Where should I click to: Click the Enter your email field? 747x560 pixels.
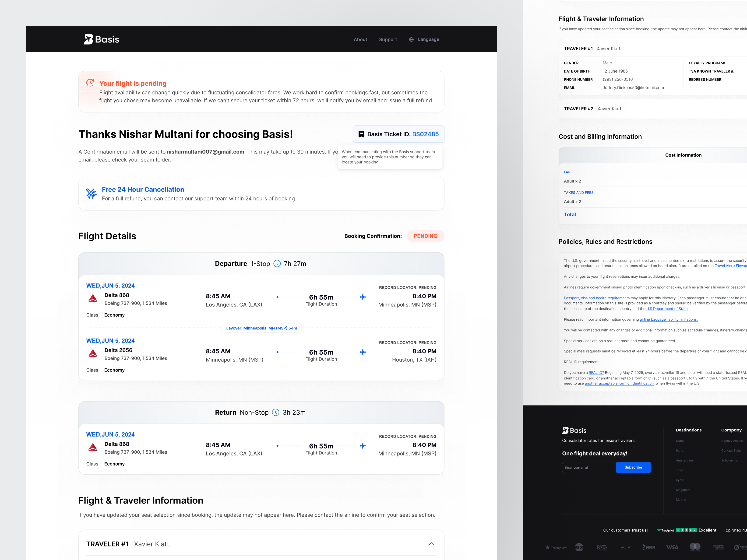[589, 468]
